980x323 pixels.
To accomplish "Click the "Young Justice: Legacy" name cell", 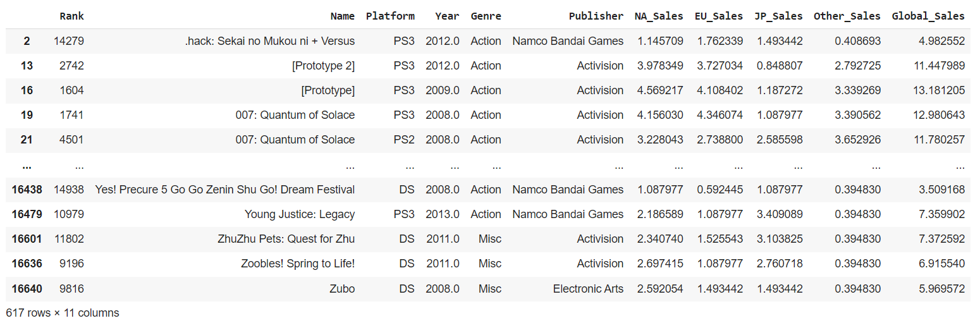I will pos(299,214).
